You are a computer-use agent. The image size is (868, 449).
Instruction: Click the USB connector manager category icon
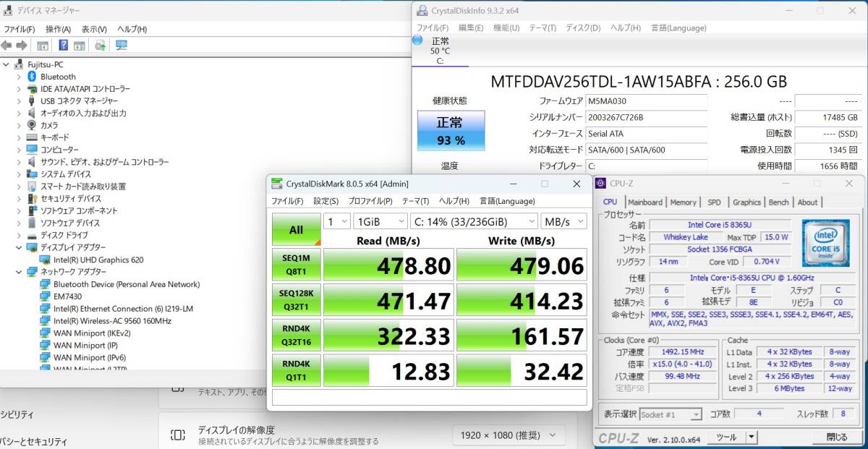tap(32, 101)
